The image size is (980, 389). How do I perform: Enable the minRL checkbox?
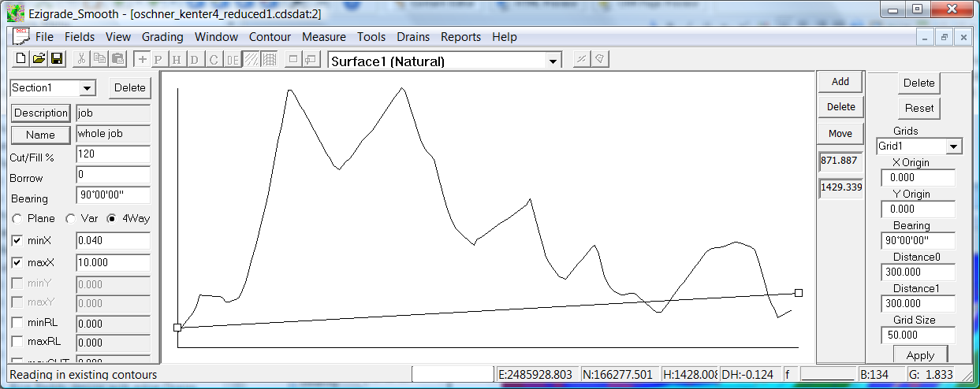pos(17,323)
